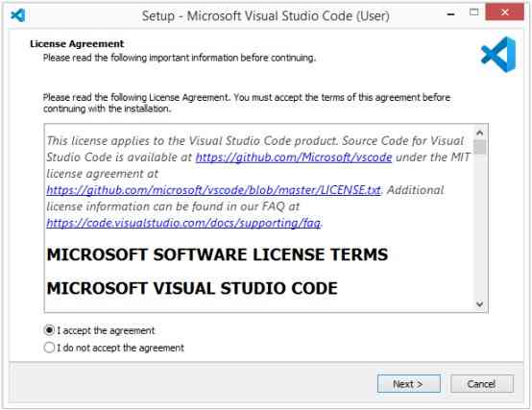
Task: Click the Next > button
Action: tap(408, 383)
